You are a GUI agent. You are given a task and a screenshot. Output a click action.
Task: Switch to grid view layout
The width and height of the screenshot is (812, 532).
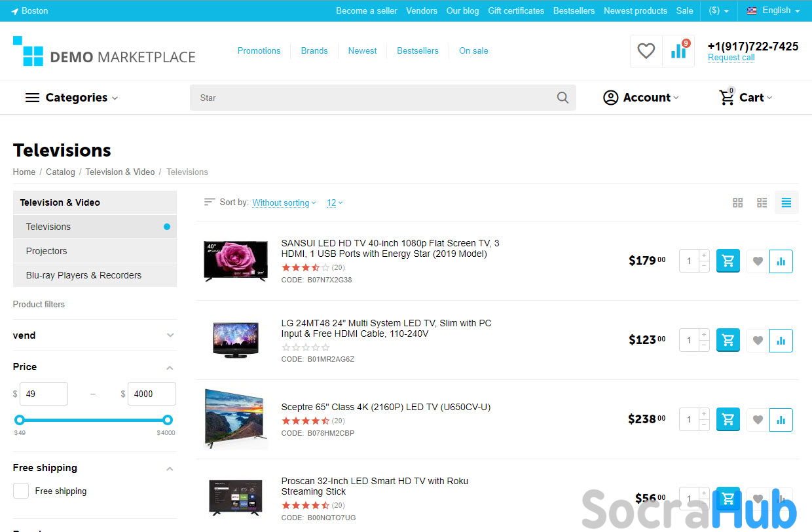(x=738, y=203)
